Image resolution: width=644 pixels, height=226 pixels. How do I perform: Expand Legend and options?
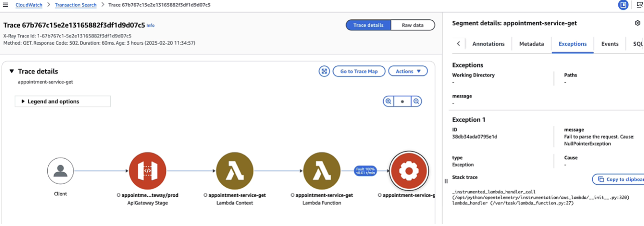pos(63,101)
